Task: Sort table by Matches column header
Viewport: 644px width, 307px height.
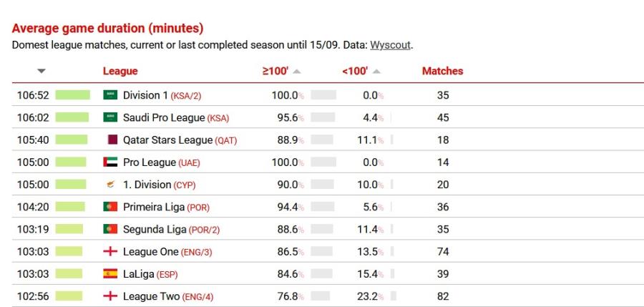Action: tap(442, 71)
